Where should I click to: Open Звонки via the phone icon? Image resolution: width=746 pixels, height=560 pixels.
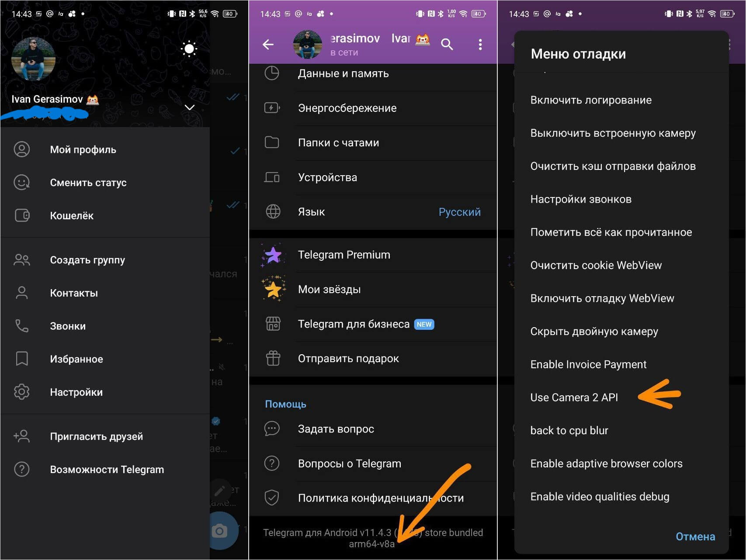coord(22,325)
